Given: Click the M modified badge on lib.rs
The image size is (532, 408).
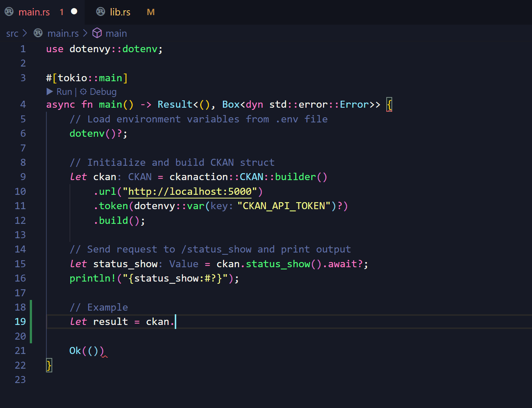Looking at the screenshot, I should (150, 12).
